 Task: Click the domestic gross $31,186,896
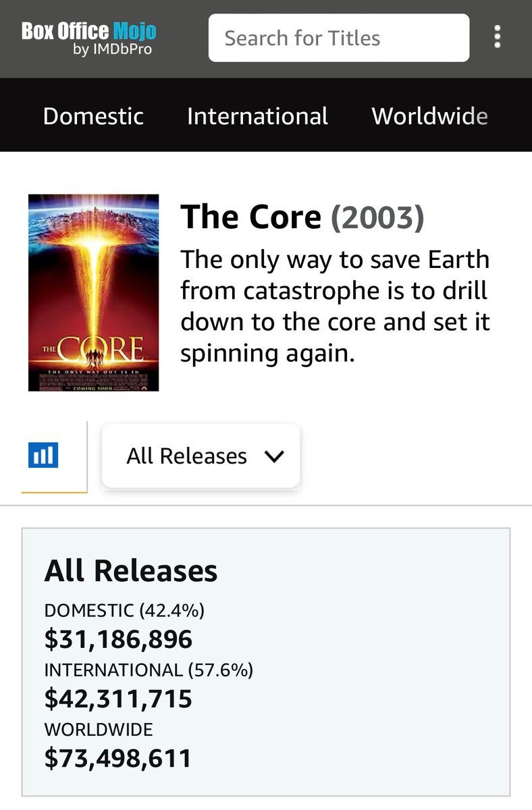(x=118, y=639)
